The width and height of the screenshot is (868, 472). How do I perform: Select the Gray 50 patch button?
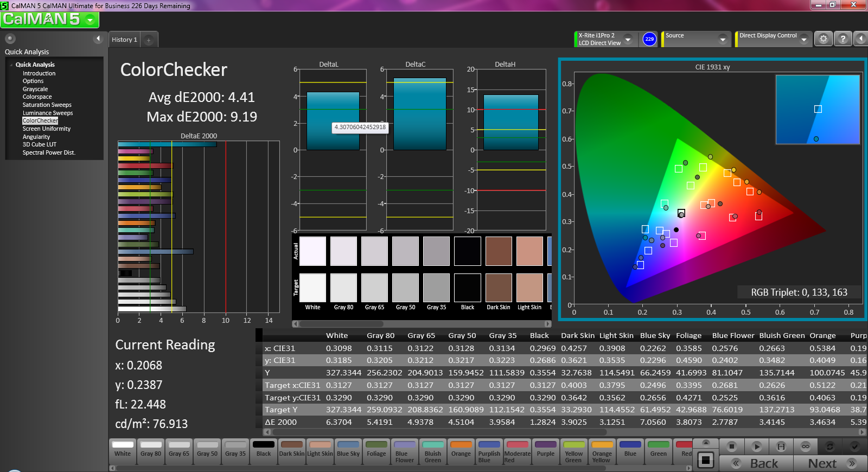(207, 451)
